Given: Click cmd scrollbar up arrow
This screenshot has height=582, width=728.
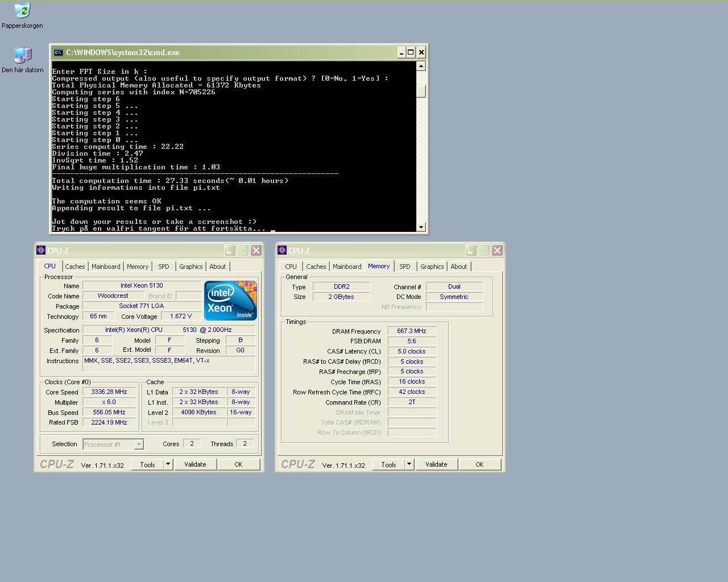Looking at the screenshot, I should point(421,66).
